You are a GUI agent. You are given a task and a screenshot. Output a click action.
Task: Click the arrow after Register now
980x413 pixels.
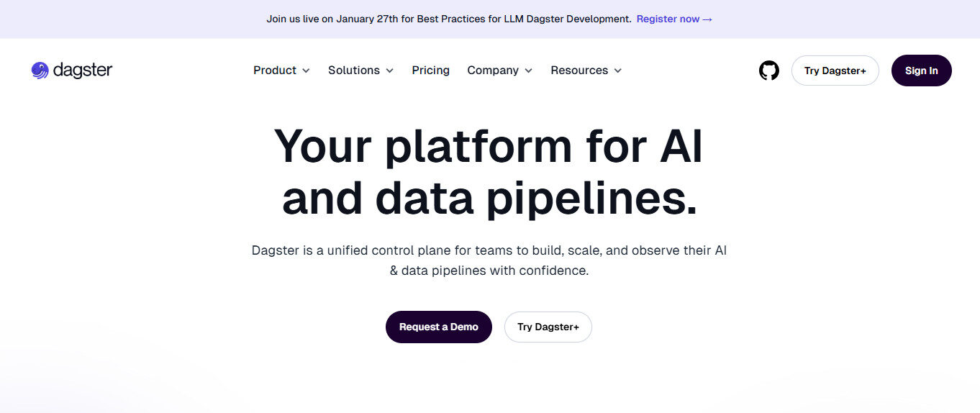point(707,19)
